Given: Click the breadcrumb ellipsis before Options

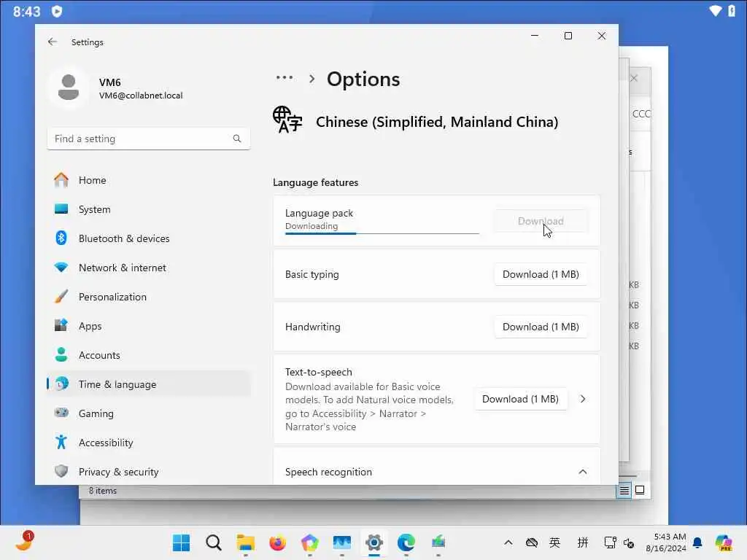Looking at the screenshot, I should coord(285,77).
